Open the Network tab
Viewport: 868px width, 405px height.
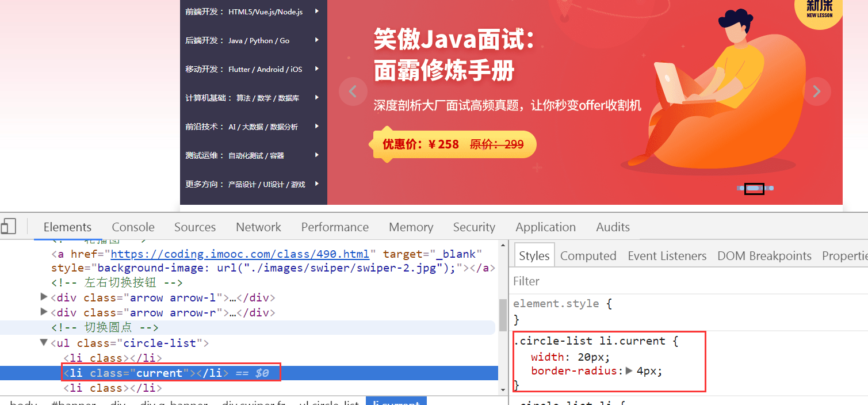(258, 227)
